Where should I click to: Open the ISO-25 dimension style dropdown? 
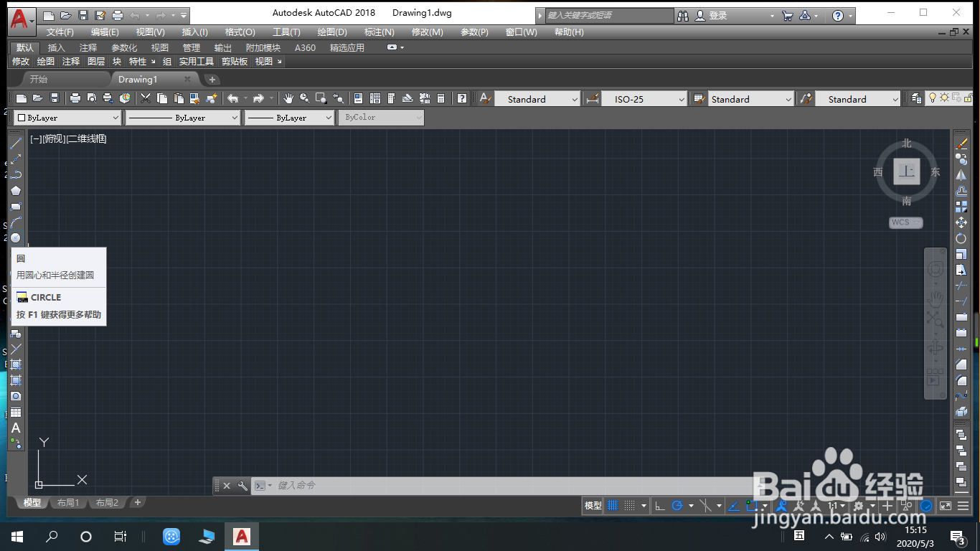(x=644, y=99)
